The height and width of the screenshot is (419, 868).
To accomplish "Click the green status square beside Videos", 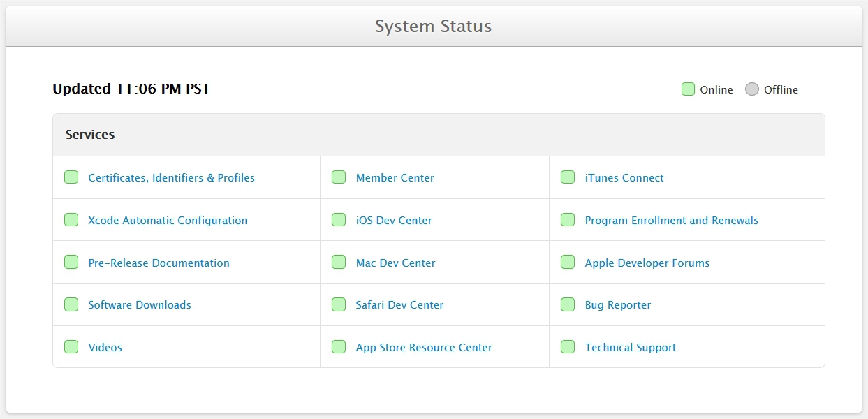I will click(x=71, y=347).
